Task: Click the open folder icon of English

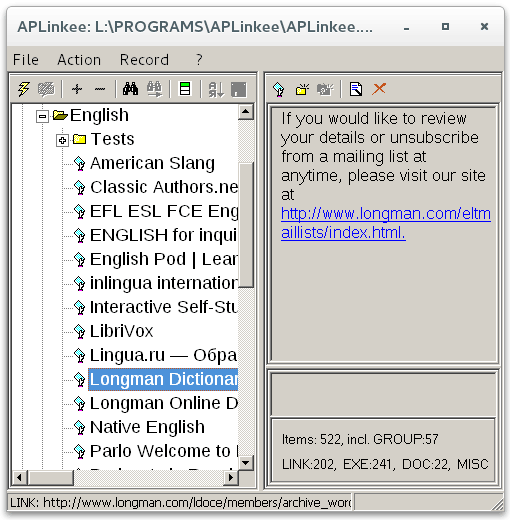Action: click(x=60, y=115)
